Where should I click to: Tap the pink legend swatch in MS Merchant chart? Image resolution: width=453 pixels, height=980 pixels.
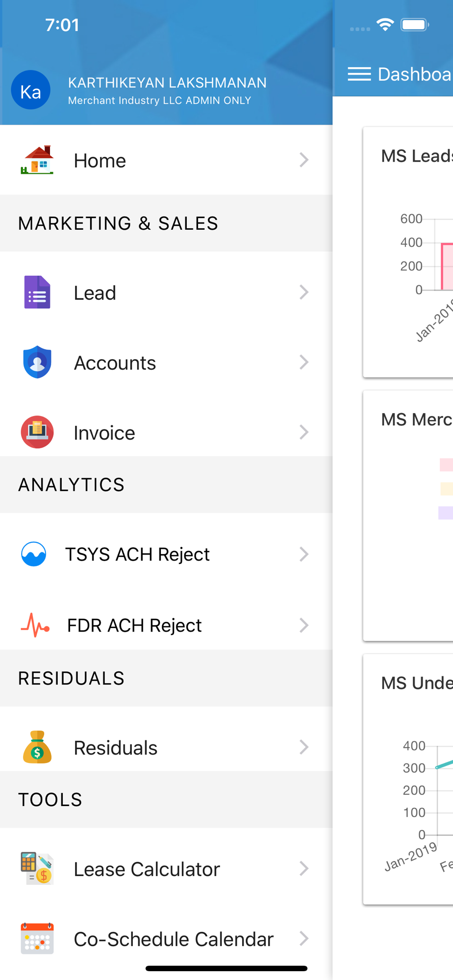446,465
